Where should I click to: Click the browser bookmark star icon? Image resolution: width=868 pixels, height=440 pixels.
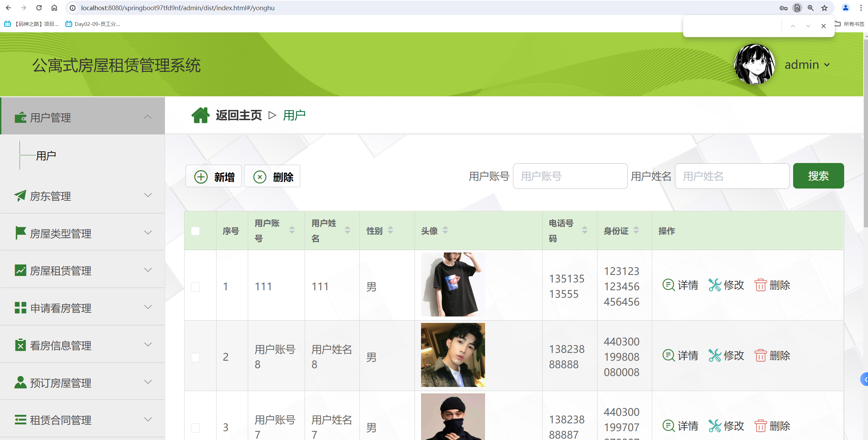click(x=824, y=8)
